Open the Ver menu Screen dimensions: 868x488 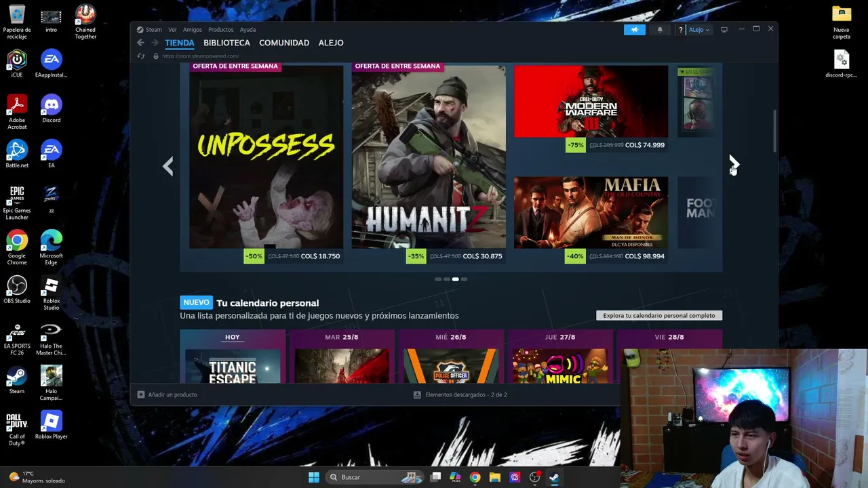click(x=172, y=30)
